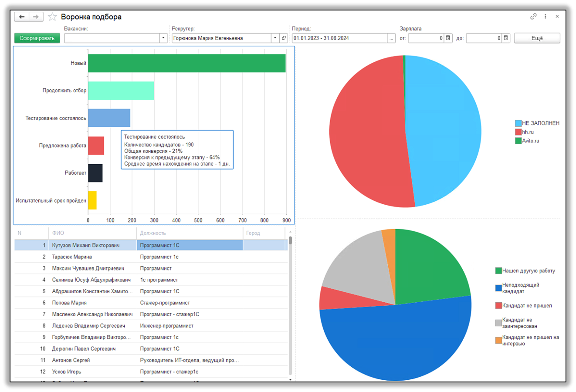This screenshot has width=576, height=392.
Task: Click the Ещё button
Action: click(x=537, y=38)
